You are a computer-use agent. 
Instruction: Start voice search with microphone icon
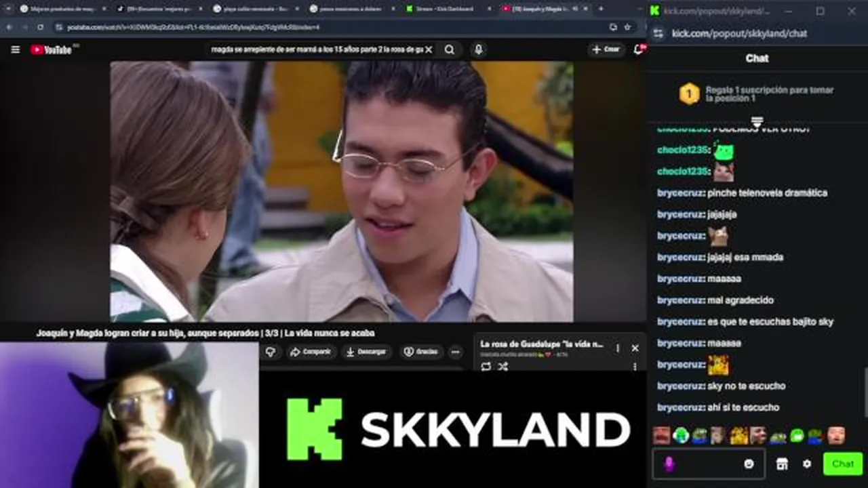pos(479,49)
